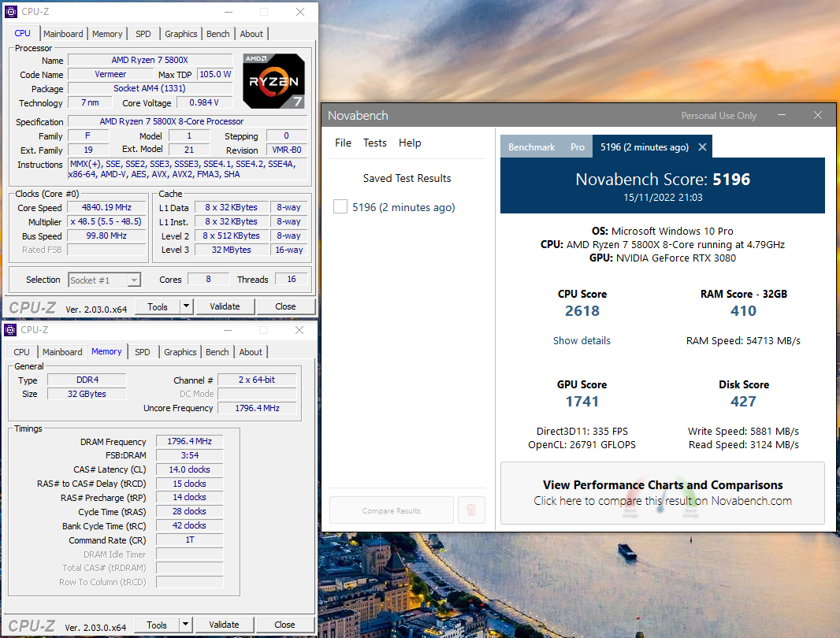Select Graphics tab in bottom CPU-Z window
Image resolution: width=840 pixels, height=638 pixels.
tap(180, 352)
